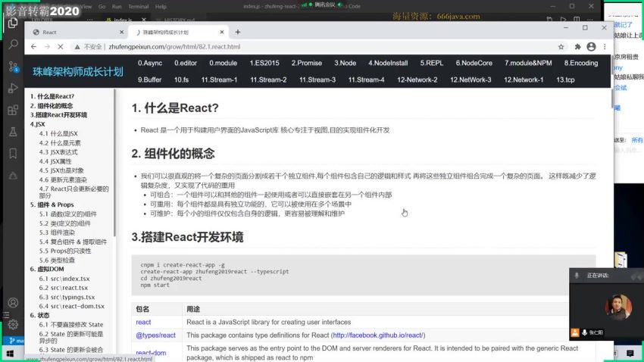The image size is (644, 362).
Task: Jump to 3.搭建React开发环境 in sidebar
Action: coord(58,115)
